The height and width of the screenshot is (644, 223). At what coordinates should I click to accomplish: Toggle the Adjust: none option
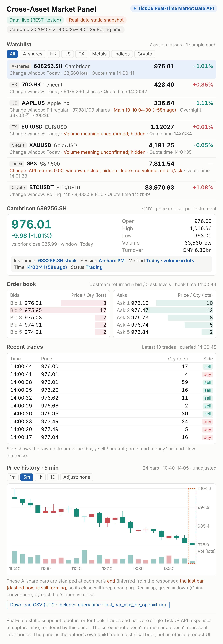tap(77, 477)
